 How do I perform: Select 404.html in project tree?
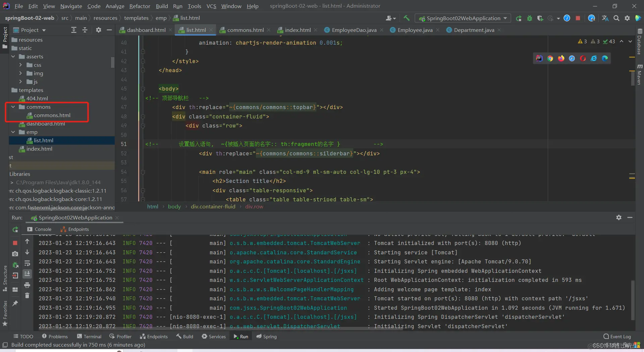click(x=37, y=98)
